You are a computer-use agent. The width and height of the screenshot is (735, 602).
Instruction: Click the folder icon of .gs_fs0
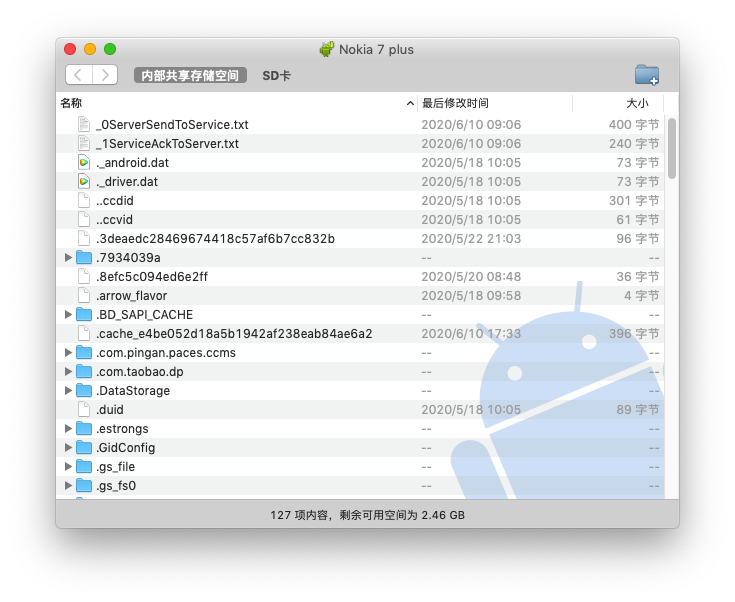tap(84, 486)
